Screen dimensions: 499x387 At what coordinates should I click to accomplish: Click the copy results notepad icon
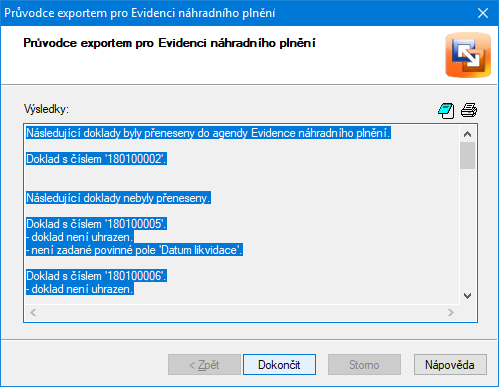pyautogui.click(x=446, y=110)
